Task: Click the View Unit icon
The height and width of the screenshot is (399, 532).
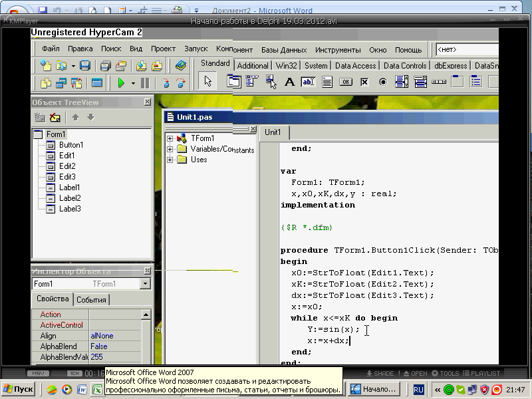Action: pos(46,82)
